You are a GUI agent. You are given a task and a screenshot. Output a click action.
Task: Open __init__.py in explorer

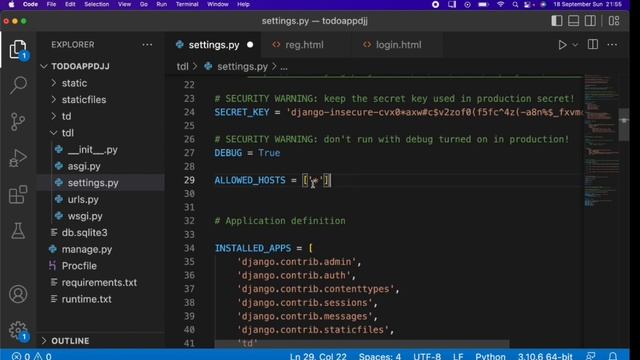92,150
